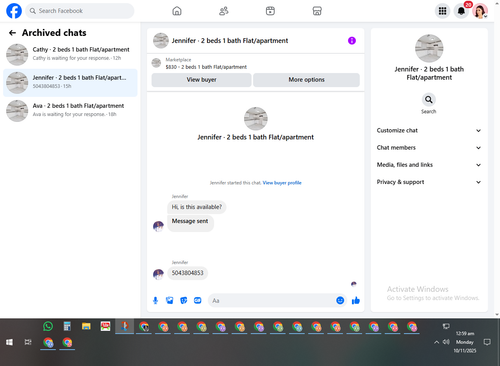Open Calculator from the taskbar
Screen dimensions: 500x366
(67, 326)
